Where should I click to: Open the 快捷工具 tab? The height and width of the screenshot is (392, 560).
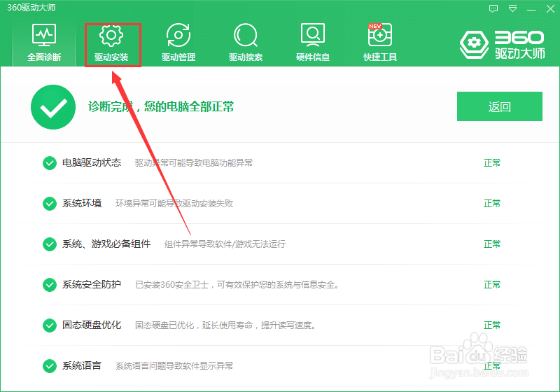pos(379,43)
